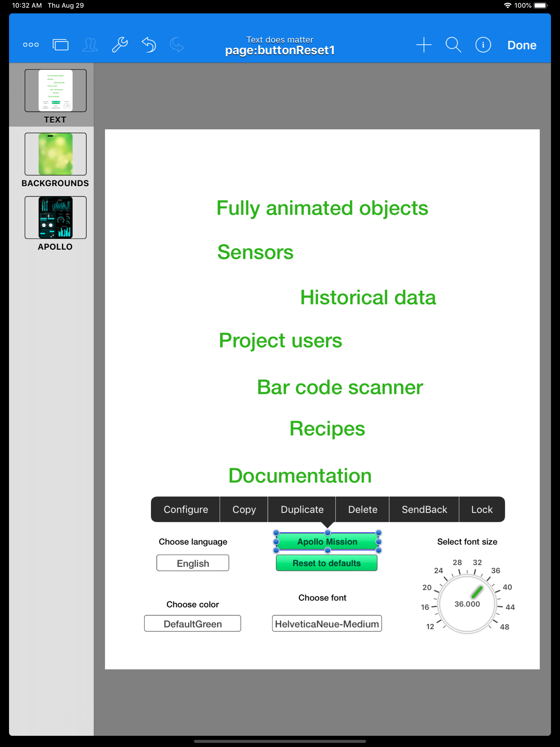560x747 pixels.
Task: Tap the Apollo Mission button
Action: (x=327, y=542)
